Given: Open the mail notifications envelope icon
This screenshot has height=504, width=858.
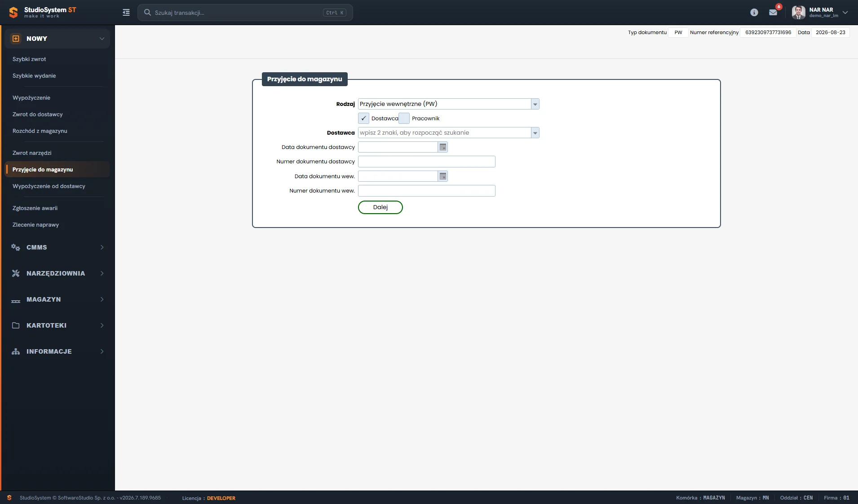Looking at the screenshot, I should [773, 13].
